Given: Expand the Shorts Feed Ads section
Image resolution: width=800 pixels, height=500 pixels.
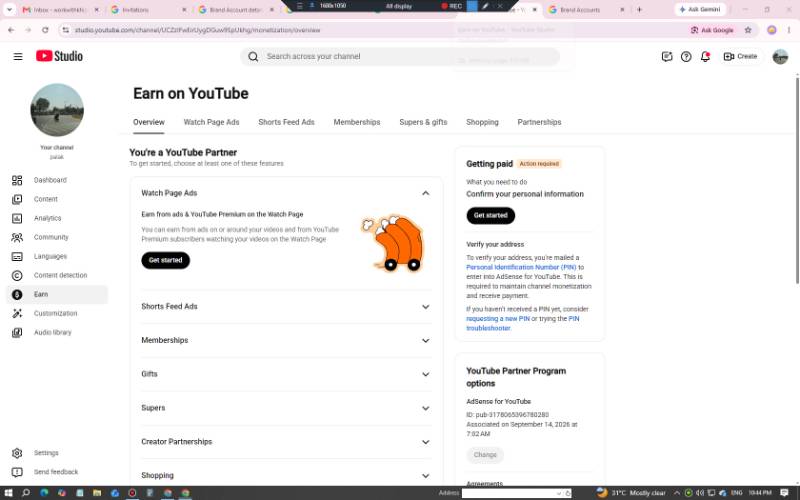Looking at the screenshot, I should click(x=426, y=307).
